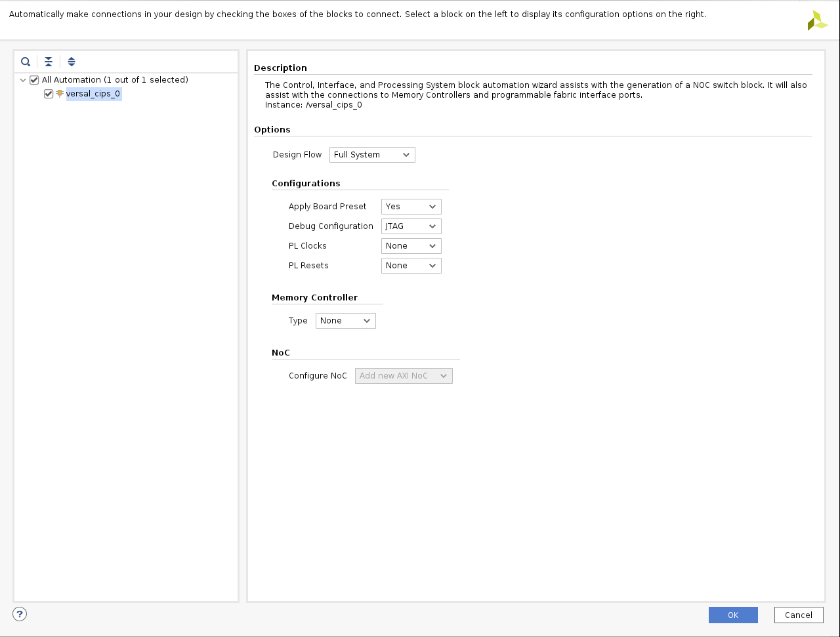The height and width of the screenshot is (637, 840).
Task: Select the versal_cips_0 tree item label
Action: click(93, 94)
